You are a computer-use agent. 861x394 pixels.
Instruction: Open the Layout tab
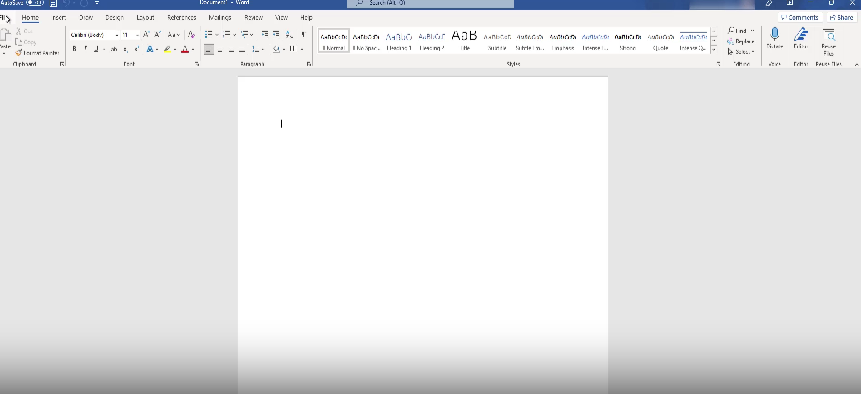pyautogui.click(x=145, y=18)
